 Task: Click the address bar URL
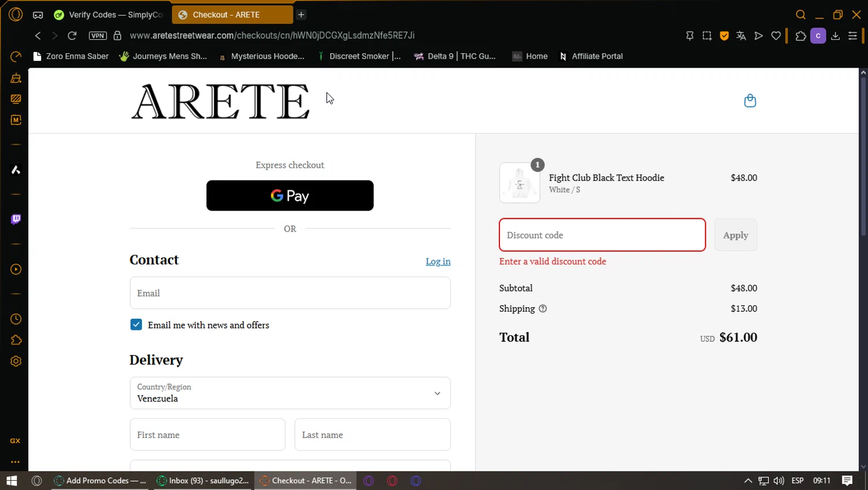[272, 36]
